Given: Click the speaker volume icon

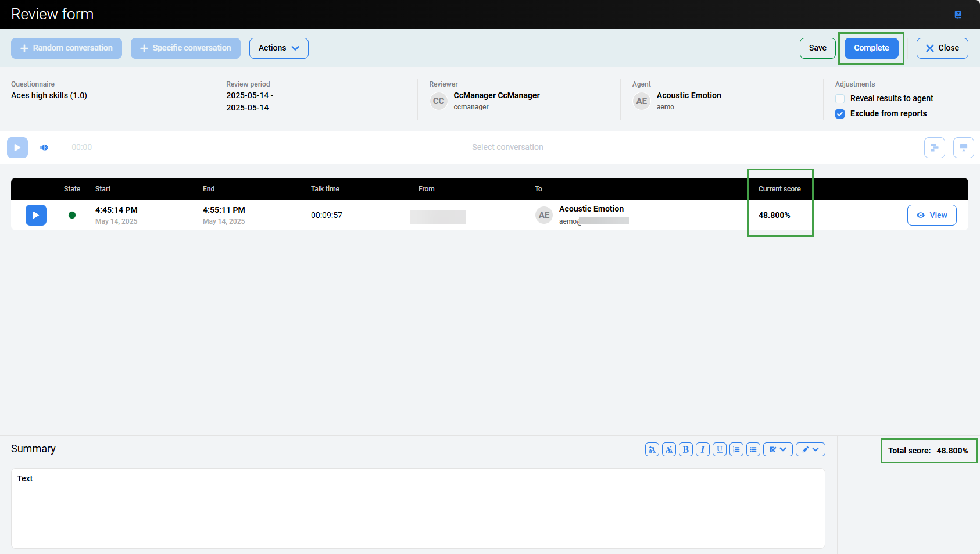Looking at the screenshot, I should coord(44,148).
